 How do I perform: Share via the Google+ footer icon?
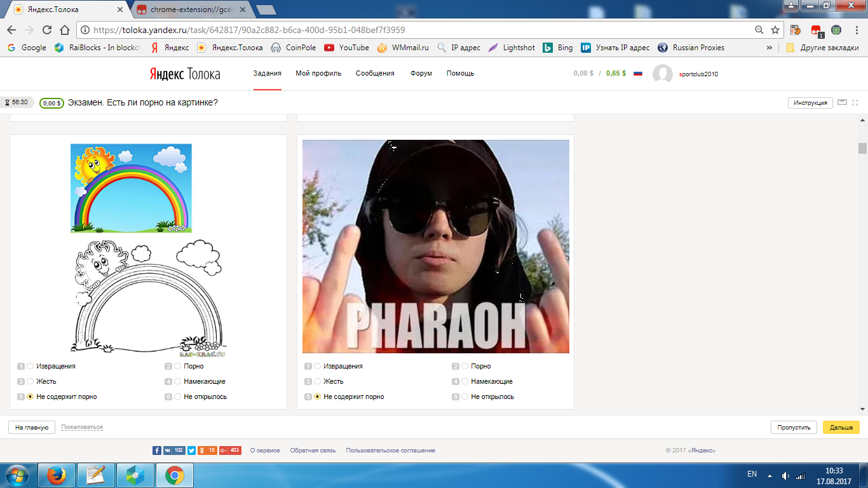tap(230, 451)
